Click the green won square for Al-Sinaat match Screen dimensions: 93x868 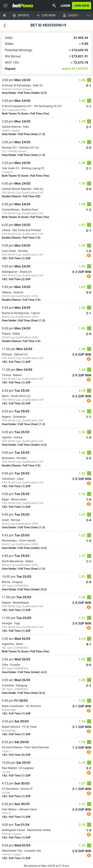(x=89, y=80)
